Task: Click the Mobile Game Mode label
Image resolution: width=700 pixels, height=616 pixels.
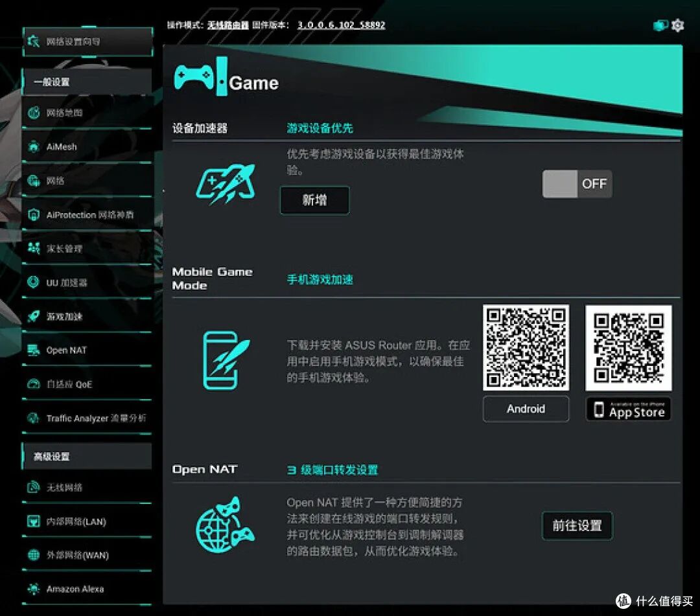Action: click(212, 279)
